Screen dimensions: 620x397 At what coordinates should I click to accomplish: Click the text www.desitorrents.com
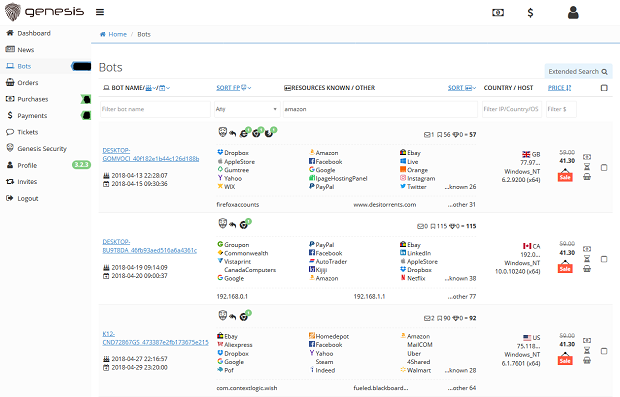384,204
